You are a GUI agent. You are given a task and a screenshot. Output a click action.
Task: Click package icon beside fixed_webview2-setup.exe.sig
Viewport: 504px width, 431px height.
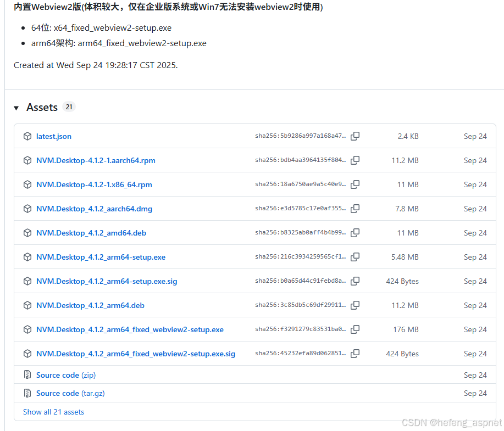(27, 354)
